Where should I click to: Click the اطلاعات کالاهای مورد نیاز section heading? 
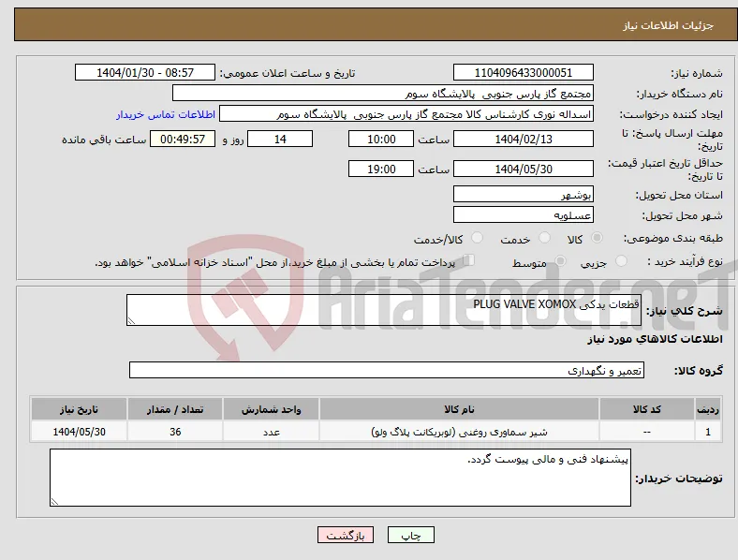click(x=655, y=339)
